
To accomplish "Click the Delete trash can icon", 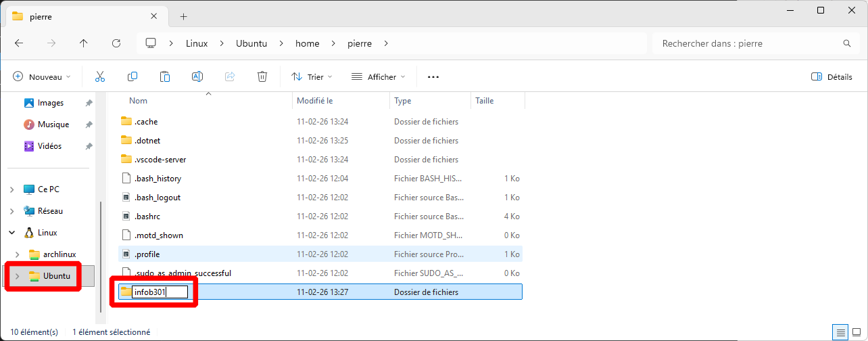I will click(262, 77).
